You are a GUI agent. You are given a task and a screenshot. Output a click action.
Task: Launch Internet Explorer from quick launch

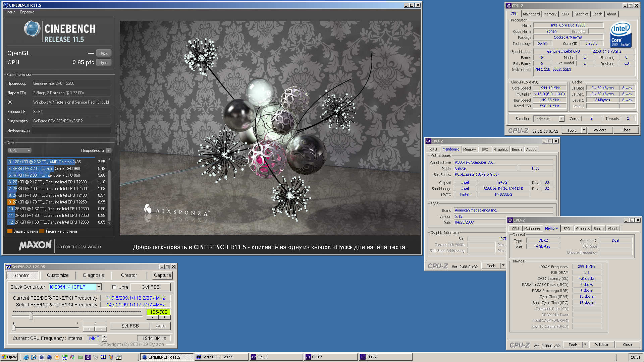coord(26,357)
